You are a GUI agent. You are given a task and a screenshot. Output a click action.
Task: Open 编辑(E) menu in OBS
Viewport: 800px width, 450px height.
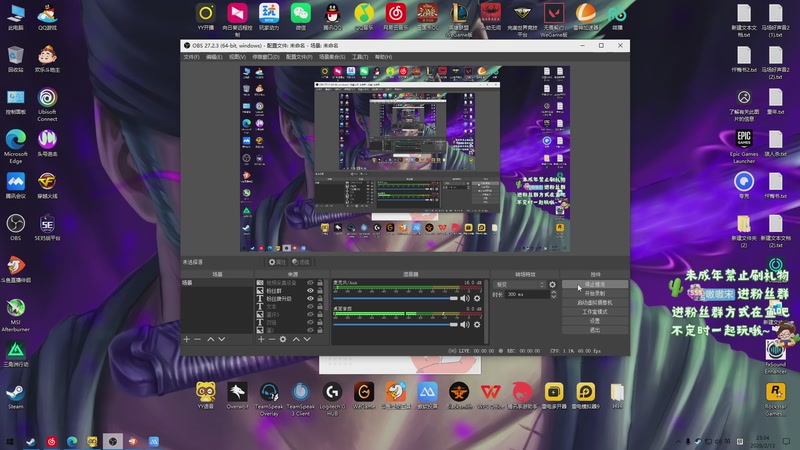[214, 57]
